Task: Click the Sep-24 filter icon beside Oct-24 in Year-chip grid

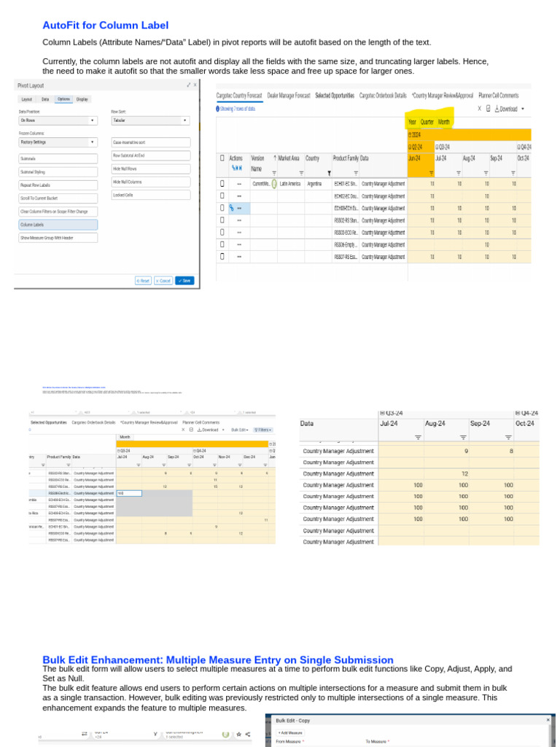Action: [x=513, y=174]
